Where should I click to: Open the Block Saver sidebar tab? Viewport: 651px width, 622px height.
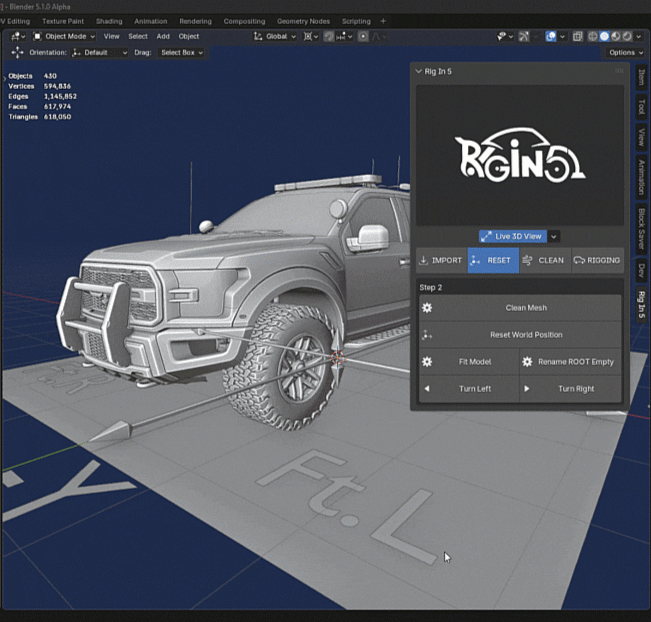[641, 229]
